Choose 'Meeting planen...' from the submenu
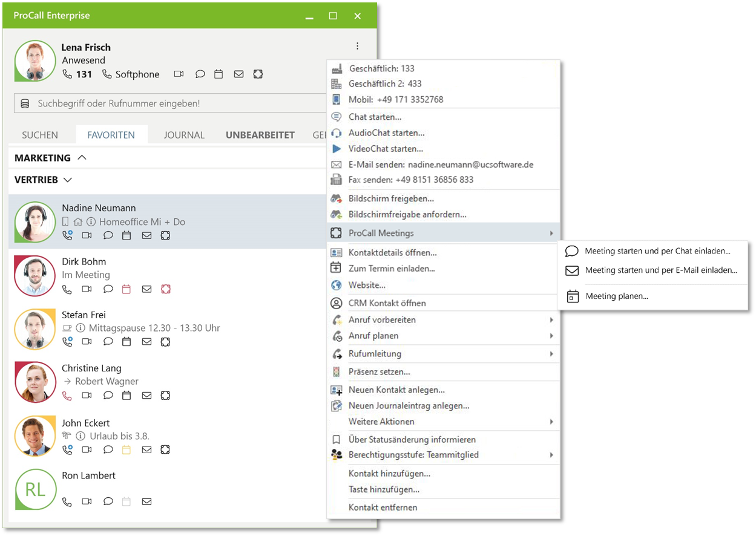This screenshot has width=756, height=536. tap(616, 297)
